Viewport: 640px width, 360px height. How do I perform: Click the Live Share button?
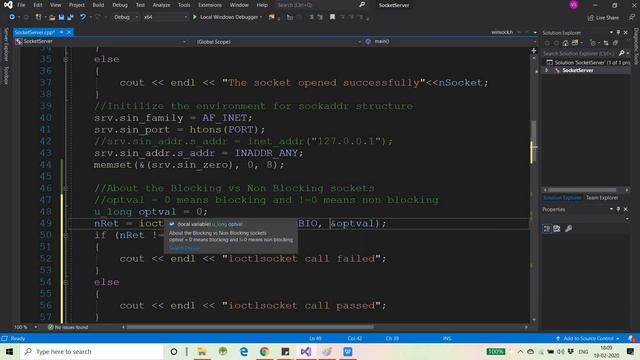coord(603,18)
